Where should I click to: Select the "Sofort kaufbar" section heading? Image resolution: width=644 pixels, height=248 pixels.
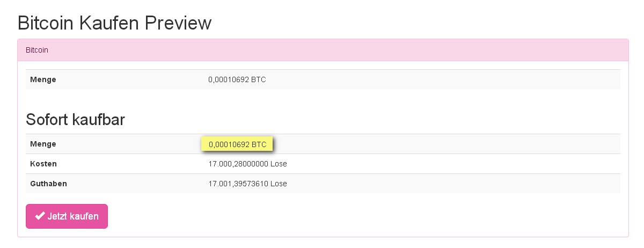[x=75, y=120]
